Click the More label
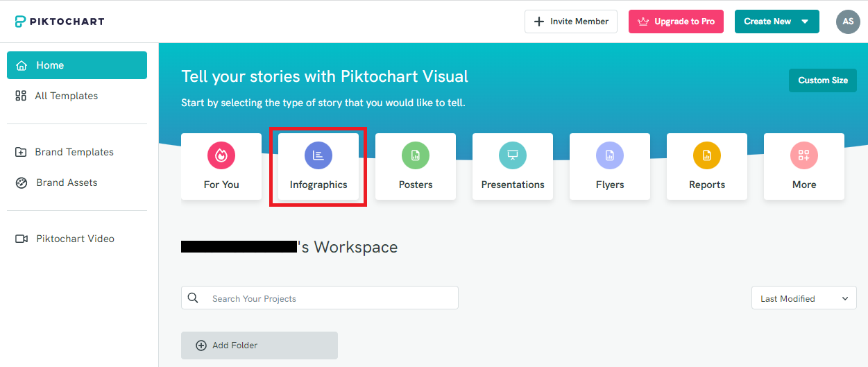This screenshot has width=868, height=367. click(x=804, y=185)
